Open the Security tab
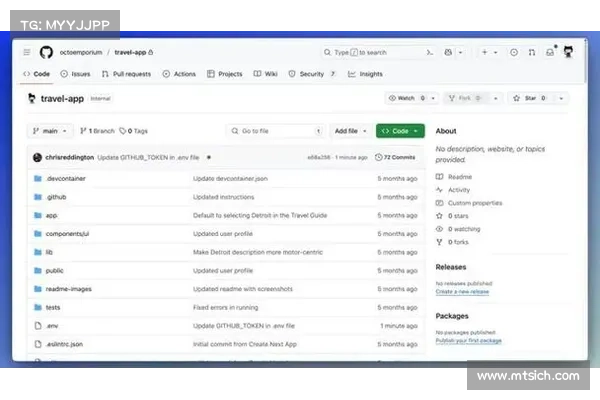The width and height of the screenshot is (600, 400). coord(312,74)
